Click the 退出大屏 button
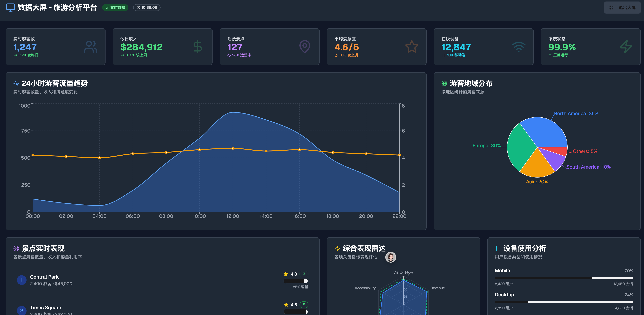Image resolution: width=644 pixels, height=315 pixels. tap(622, 8)
